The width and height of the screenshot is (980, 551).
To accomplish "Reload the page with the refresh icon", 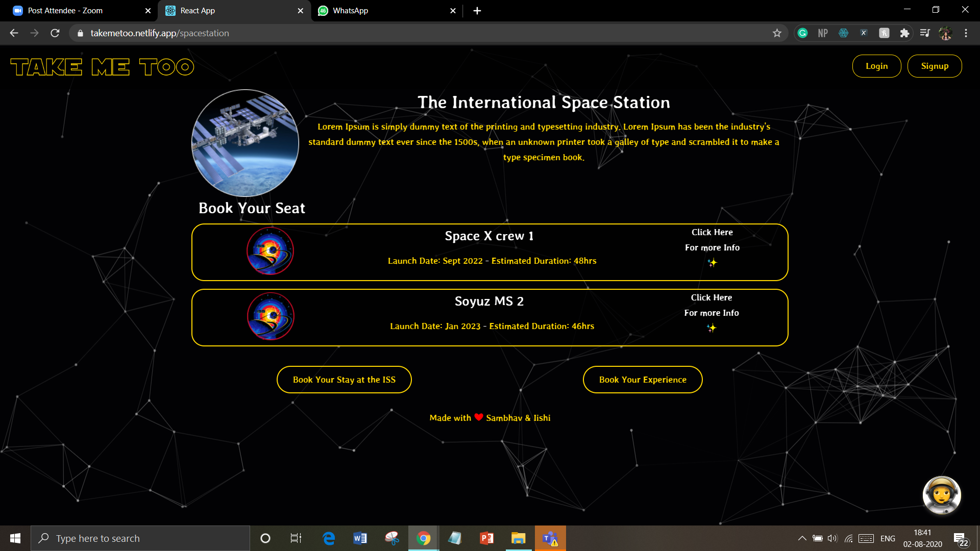I will click(x=55, y=33).
